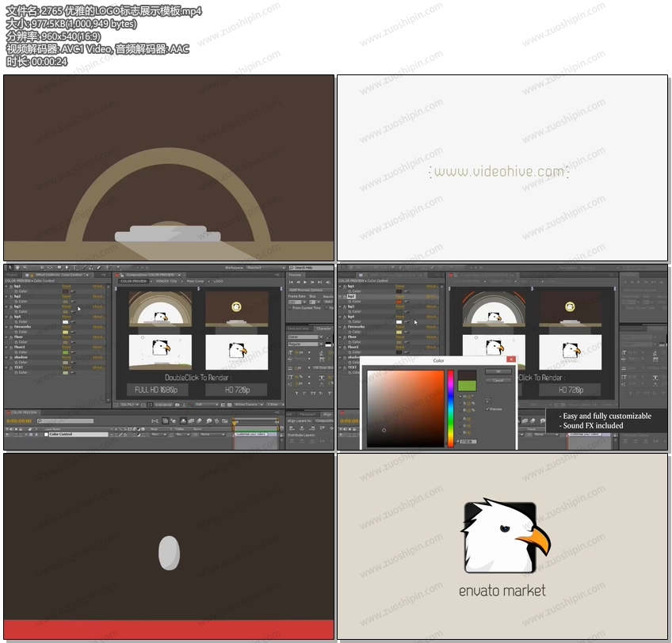Select the Clone Stamp tool in undimmed After Effects frame

tap(91, 268)
